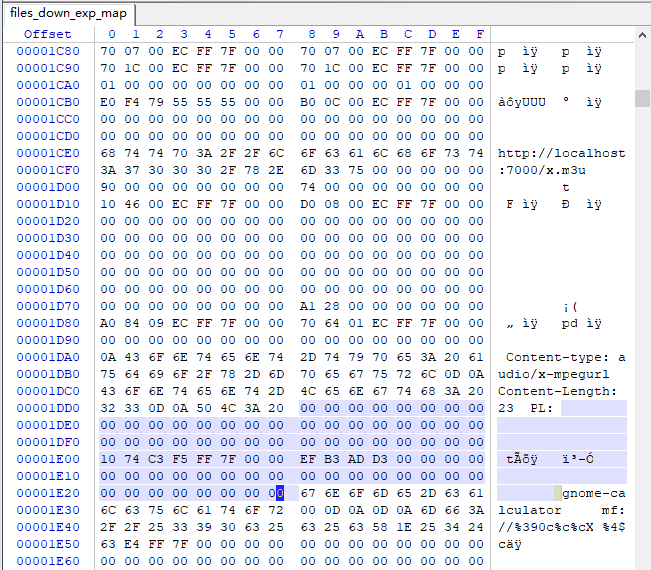Click 'Content-type: a' in the ASCII column
Screen dimensions: 651x570
565,357
